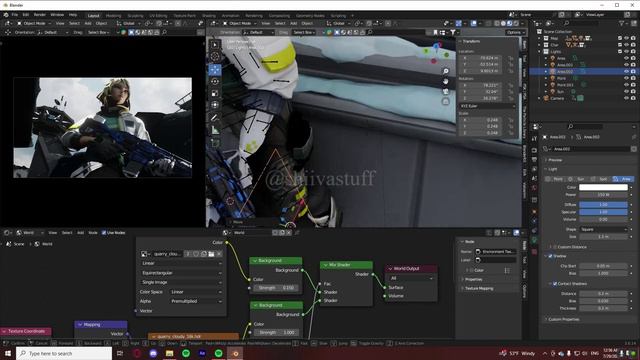
Task: Click the first Background node Strength field
Action: [x=276, y=288]
